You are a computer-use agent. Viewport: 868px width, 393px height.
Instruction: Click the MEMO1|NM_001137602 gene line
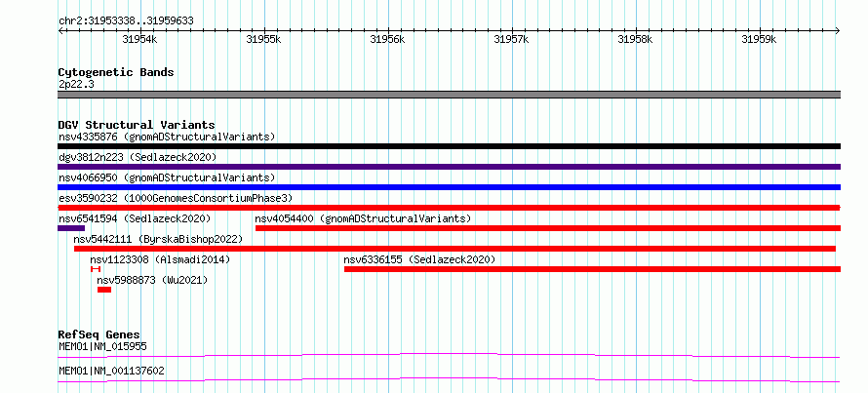(x=449, y=379)
